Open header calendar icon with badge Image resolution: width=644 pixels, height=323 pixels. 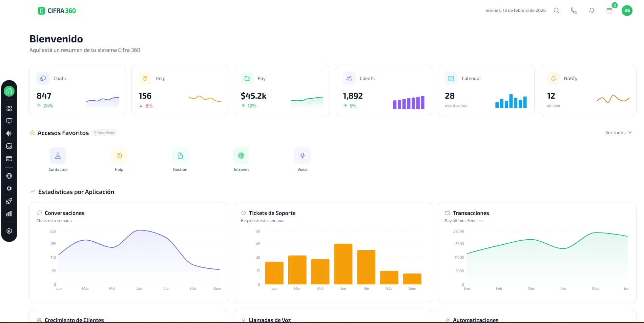tap(609, 11)
